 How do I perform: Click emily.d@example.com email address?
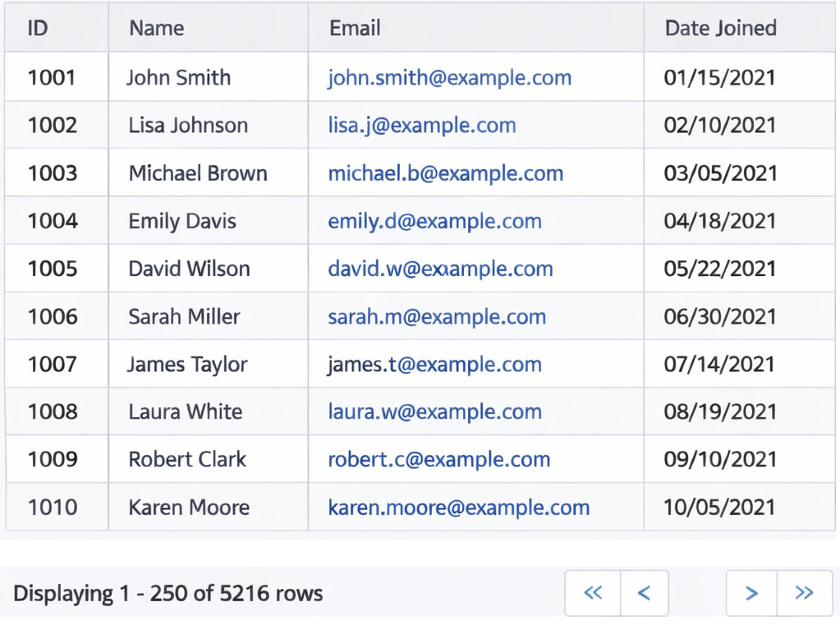[434, 221]
